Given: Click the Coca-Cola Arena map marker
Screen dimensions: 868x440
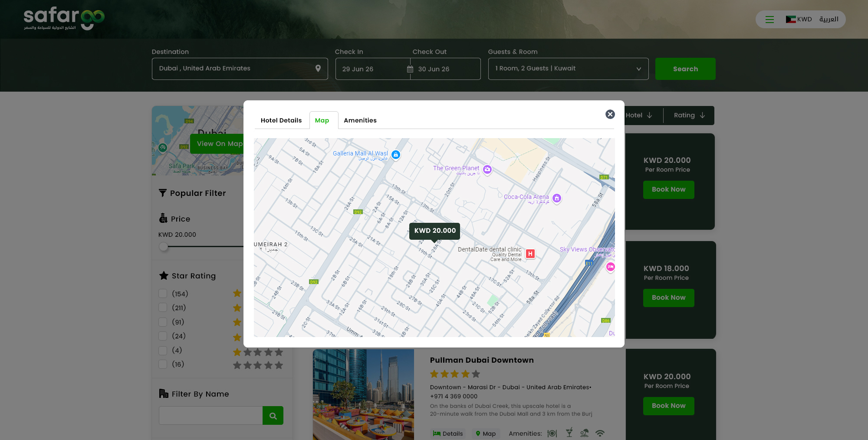Looking at the screenshot, I should click(x=557, y=198).
